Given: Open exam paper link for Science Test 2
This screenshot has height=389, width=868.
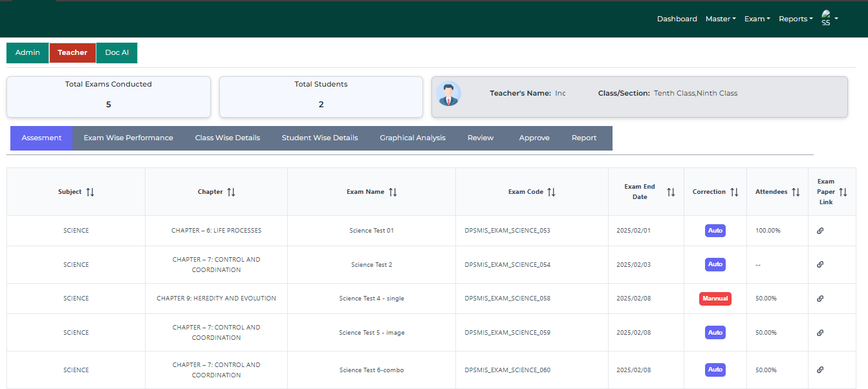Looking at the screenshot, I should (820, 264).
